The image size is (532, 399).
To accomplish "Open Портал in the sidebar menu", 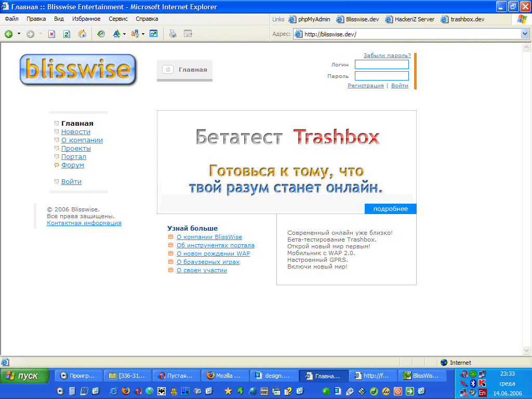I will click(x=74, y=157).
